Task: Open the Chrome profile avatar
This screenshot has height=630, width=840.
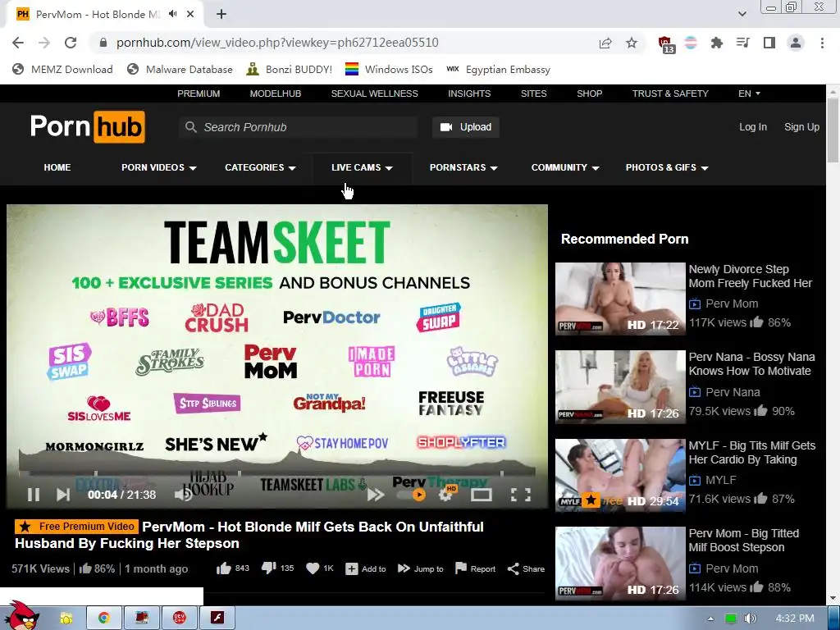Action: click(796, 43)
